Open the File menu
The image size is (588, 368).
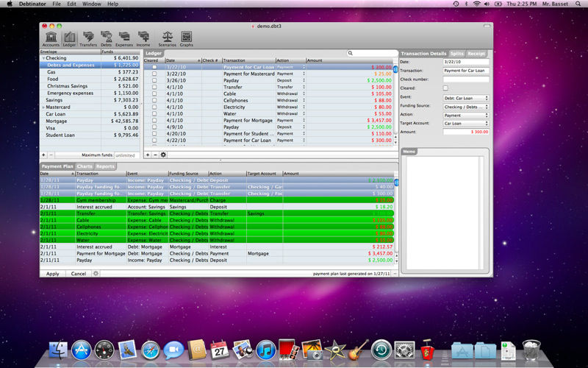tap(57, 4)
